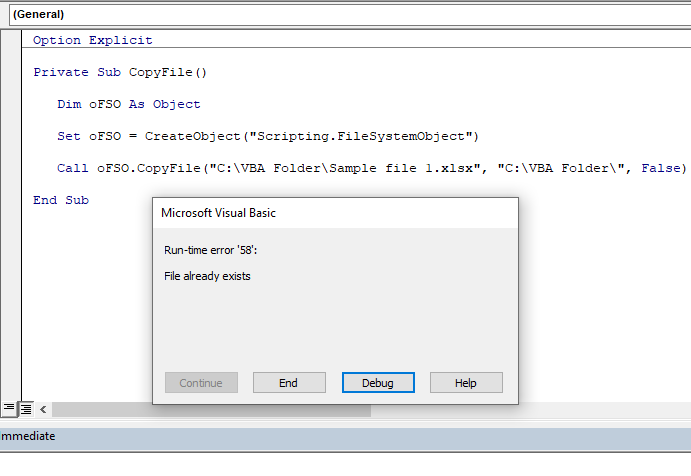Click the greyed-out Continue button
Image resolution: width=691 pixels, height=476 pixels.
201,383
